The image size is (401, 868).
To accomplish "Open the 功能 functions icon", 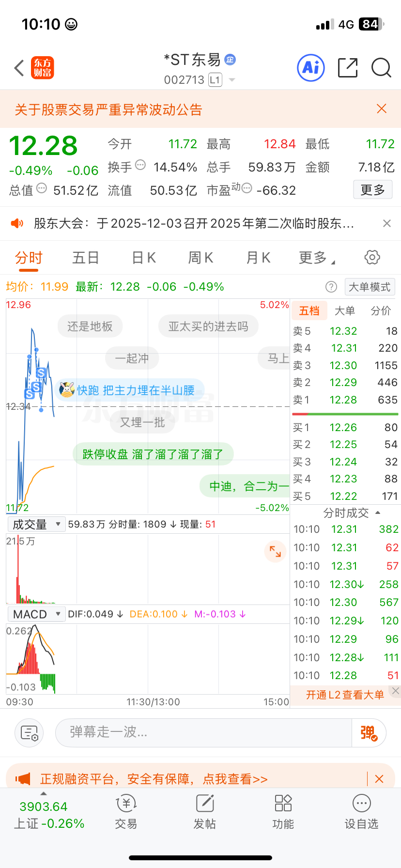I will click(x=283, y=812).
